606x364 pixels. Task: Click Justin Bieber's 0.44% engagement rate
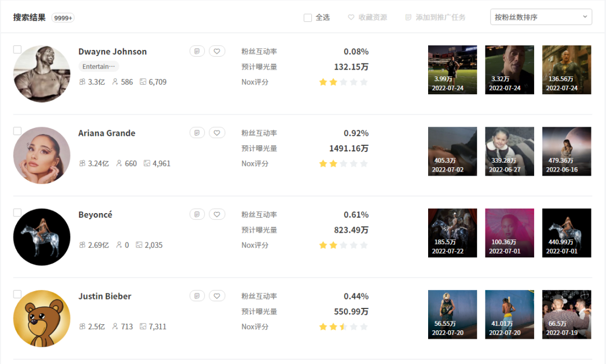(356, 296)
